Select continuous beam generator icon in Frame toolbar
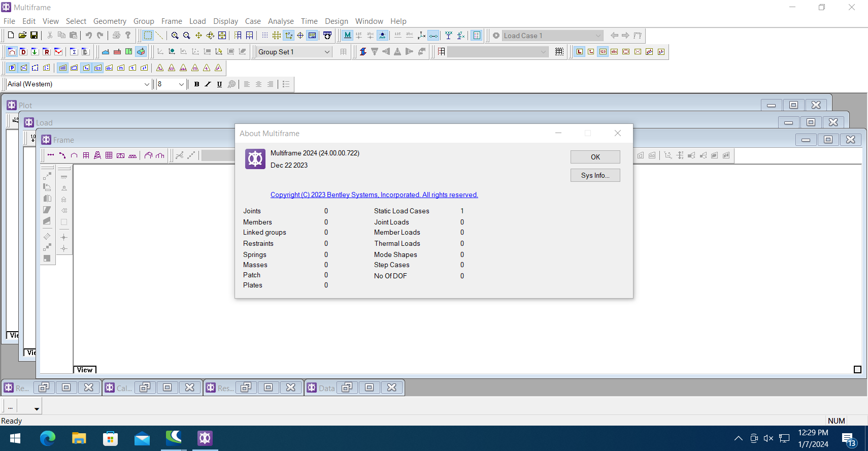The width and height of the screenshot is (868, 451). point(51,155)
